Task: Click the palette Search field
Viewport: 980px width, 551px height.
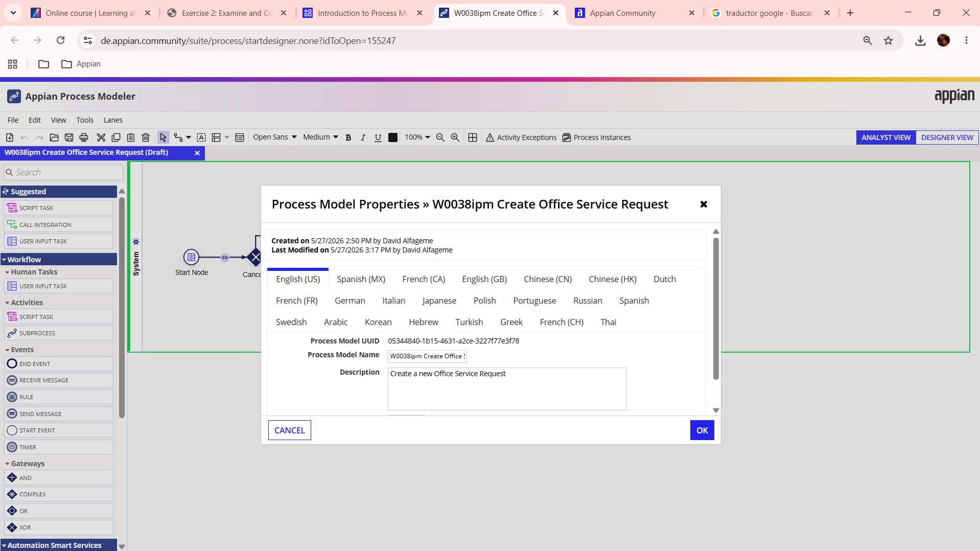Action: tap(63, 173)
